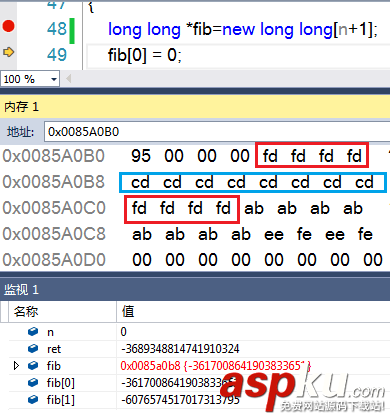
Task: Click the code line declaring *fib with new
Action: (243, 29)
